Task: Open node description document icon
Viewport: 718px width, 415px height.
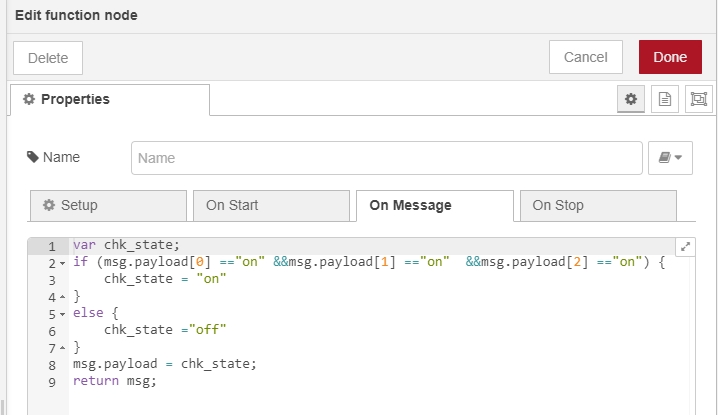Action: pyautogui.click(x=664, y=99)
